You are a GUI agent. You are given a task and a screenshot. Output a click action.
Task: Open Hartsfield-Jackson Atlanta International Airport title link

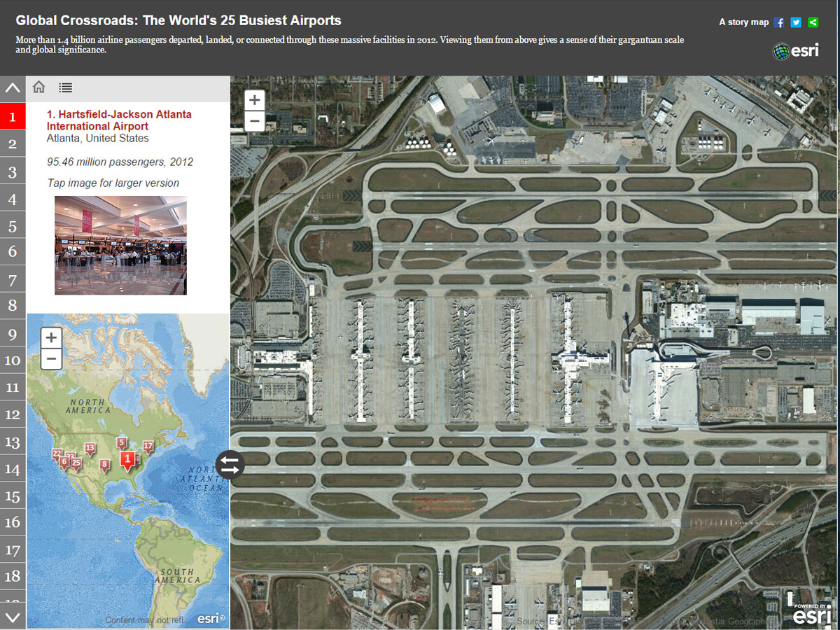click(x=118, y=120)
